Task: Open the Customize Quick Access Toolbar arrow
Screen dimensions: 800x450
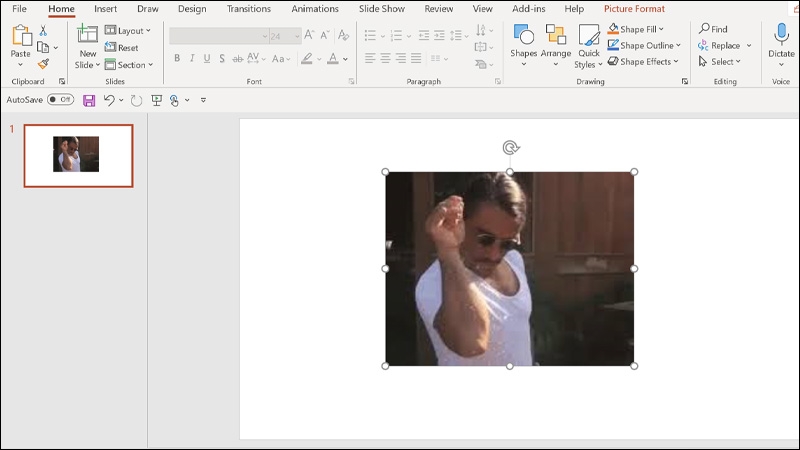Action: pos(203,101)
